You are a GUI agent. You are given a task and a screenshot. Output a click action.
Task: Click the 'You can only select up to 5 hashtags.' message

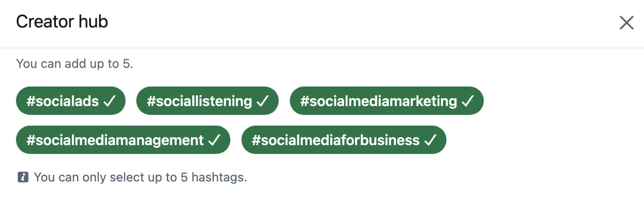click(140, 178)
